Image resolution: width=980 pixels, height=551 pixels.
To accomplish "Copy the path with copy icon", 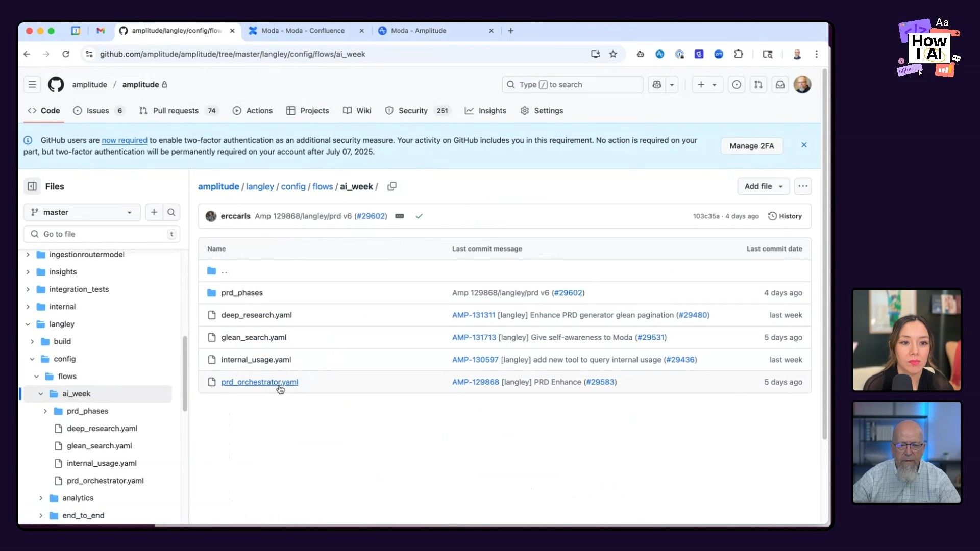I will [392, 186].
